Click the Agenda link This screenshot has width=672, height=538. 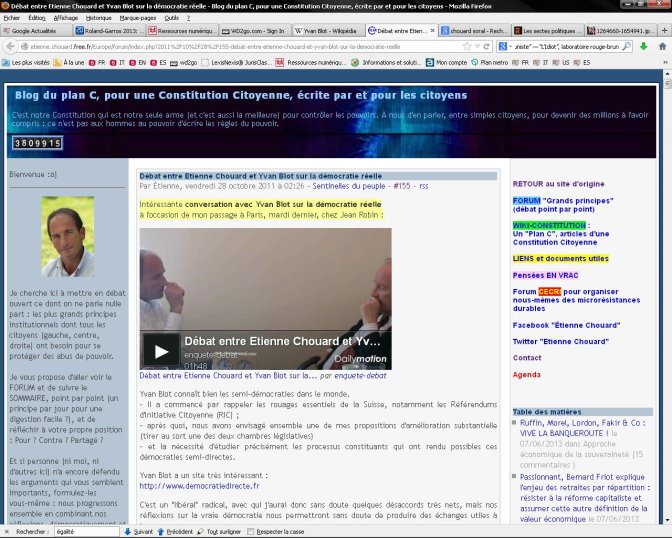526,375
